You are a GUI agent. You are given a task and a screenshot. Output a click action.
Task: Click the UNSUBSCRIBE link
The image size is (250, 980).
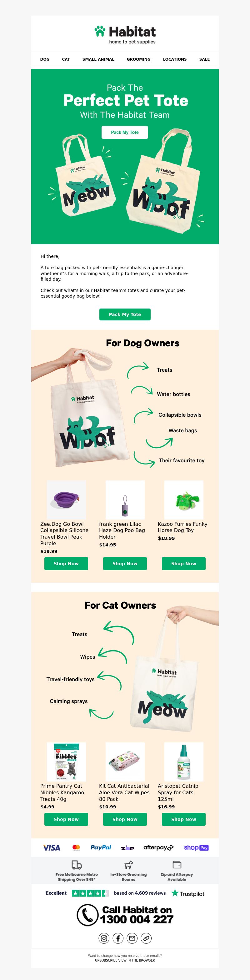tap(106, 960)
